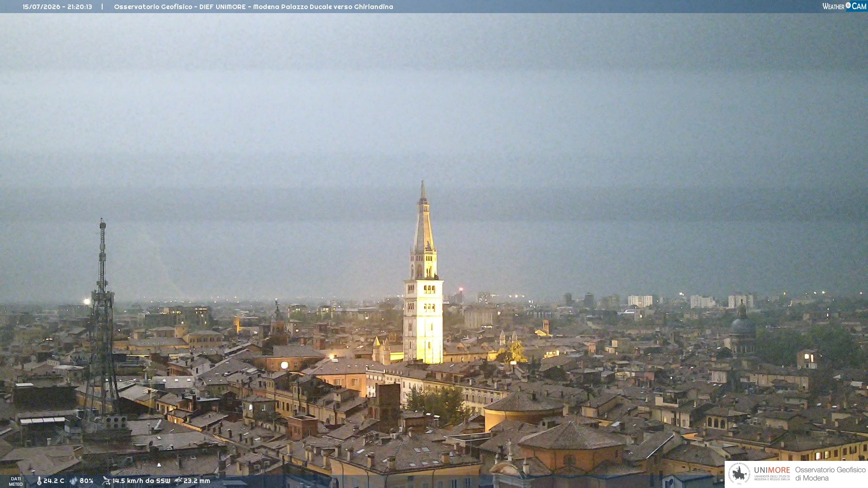Image resolution: width=868 pixels, height=488 pixels.
Task: Select the 24.2 C temperature reading
Action: [54, 481]
